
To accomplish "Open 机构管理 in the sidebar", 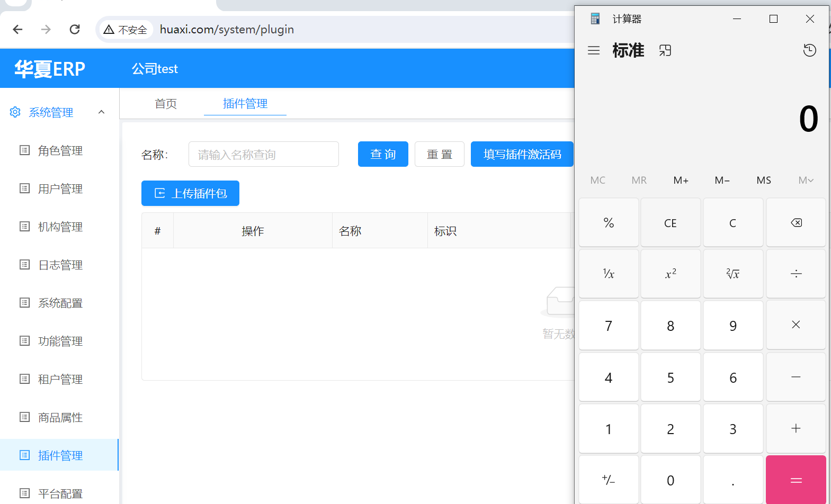I will pos(59,227).
